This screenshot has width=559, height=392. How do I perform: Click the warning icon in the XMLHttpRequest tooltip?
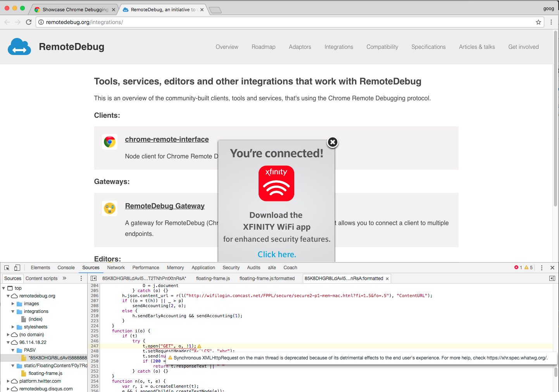tap(170, 358)
